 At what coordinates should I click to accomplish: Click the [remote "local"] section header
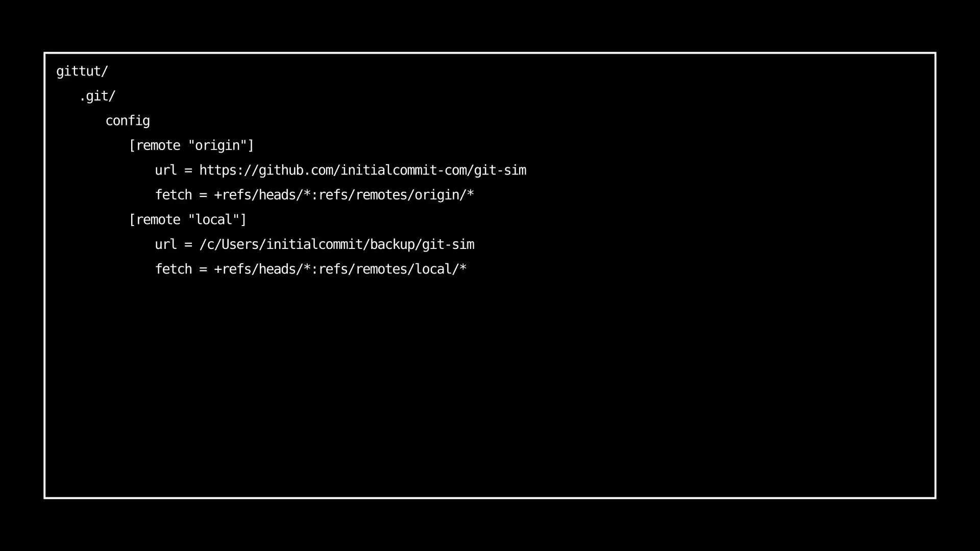(188, 219)
